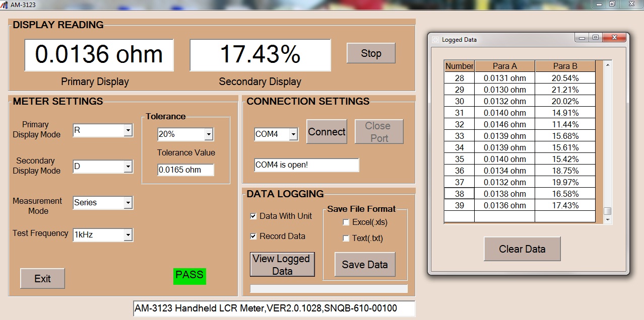
Task: Choose a Test Frequency from the dropdown
Action: pyautogui.click(x=128, y=235)
